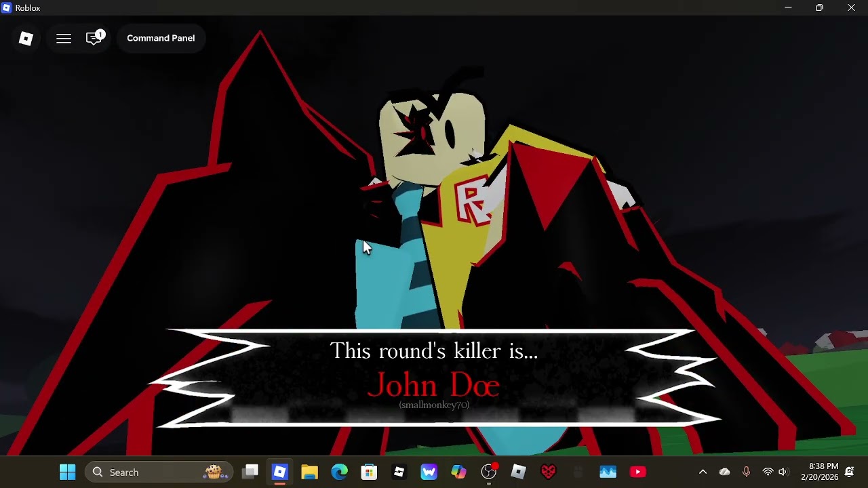The image size is (868, 488).
Task: Open File Explorer from the taskbar
Action: coord(309,472)
